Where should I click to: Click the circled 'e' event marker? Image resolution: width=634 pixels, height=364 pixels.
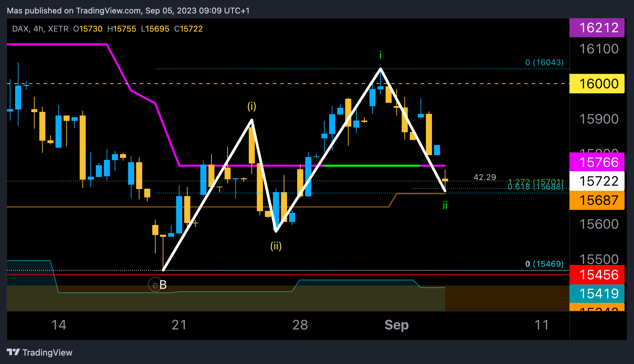[x=155, y=285]
